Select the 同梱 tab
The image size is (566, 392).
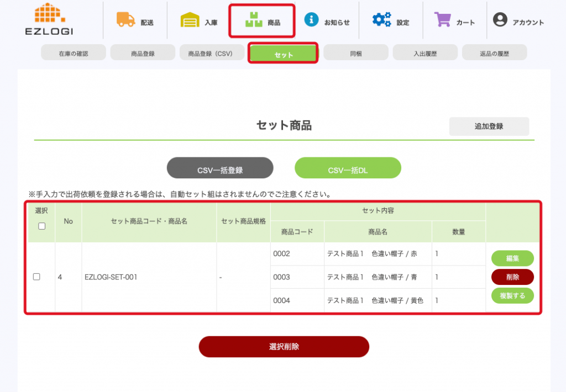click(x=356, y=54)
